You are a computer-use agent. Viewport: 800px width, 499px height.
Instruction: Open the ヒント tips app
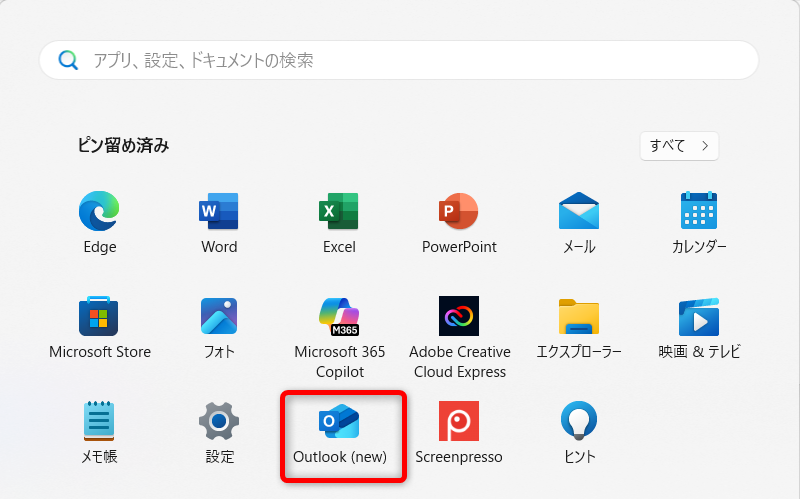pos(579,422)
